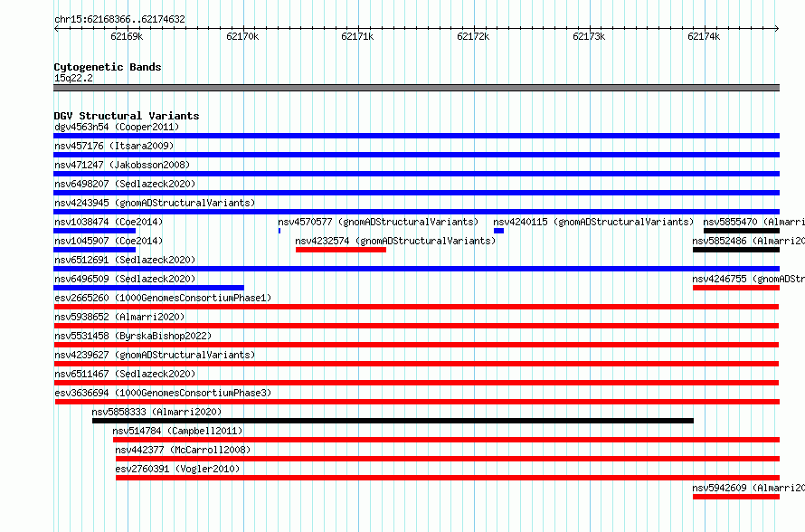Image resolution: width=805 pixels, height=532 pixels.
Task: Select the blue bar under nsv6498207
Action: 416,193
